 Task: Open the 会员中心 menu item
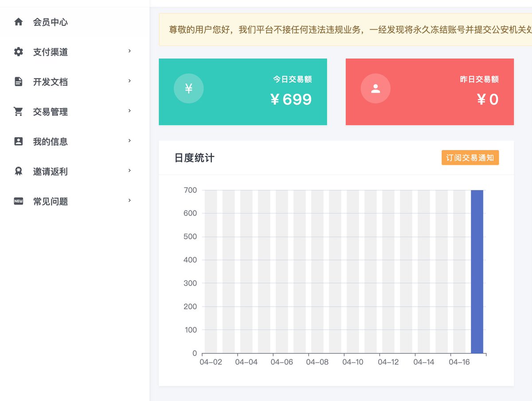tap(49, 21)
